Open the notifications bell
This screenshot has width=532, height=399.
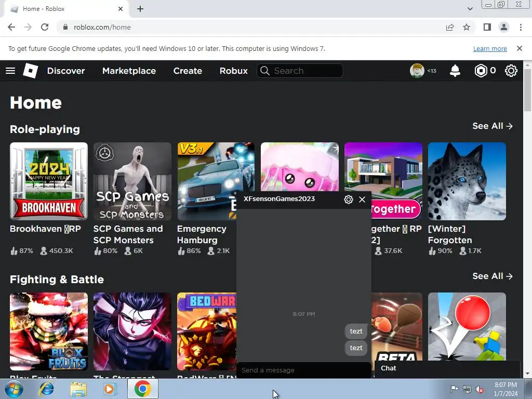pyautogui.click(x=455, y=71)
